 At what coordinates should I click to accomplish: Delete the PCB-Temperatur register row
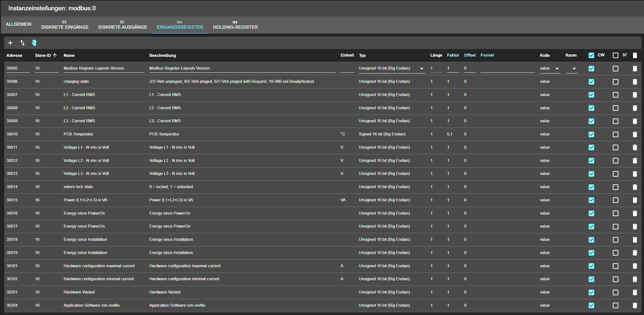(634, 134)
